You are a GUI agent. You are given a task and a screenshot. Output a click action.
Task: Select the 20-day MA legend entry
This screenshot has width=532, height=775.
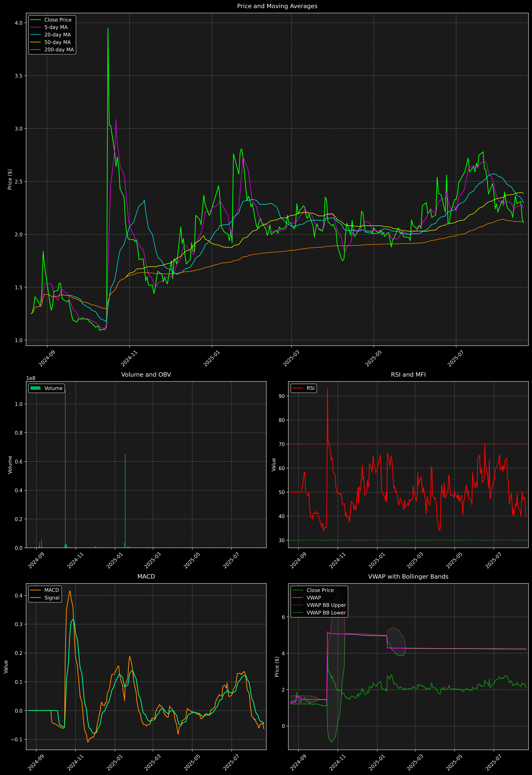pos(57,35)
